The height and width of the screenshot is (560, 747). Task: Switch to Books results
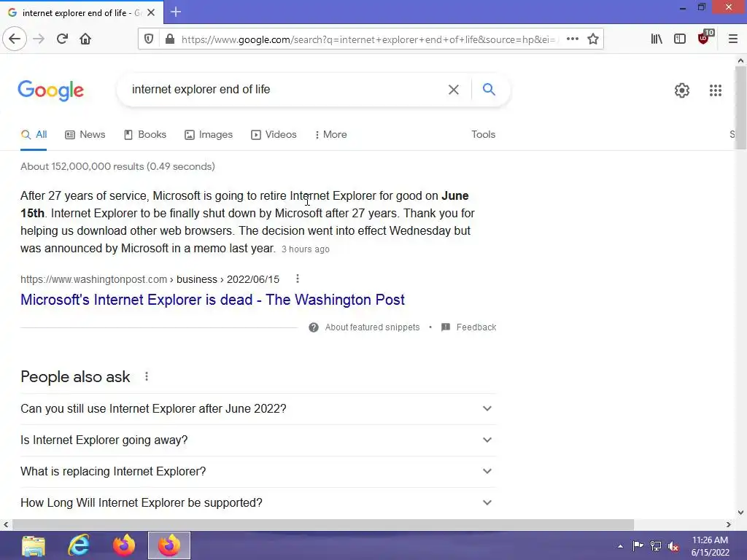(145, 135)
